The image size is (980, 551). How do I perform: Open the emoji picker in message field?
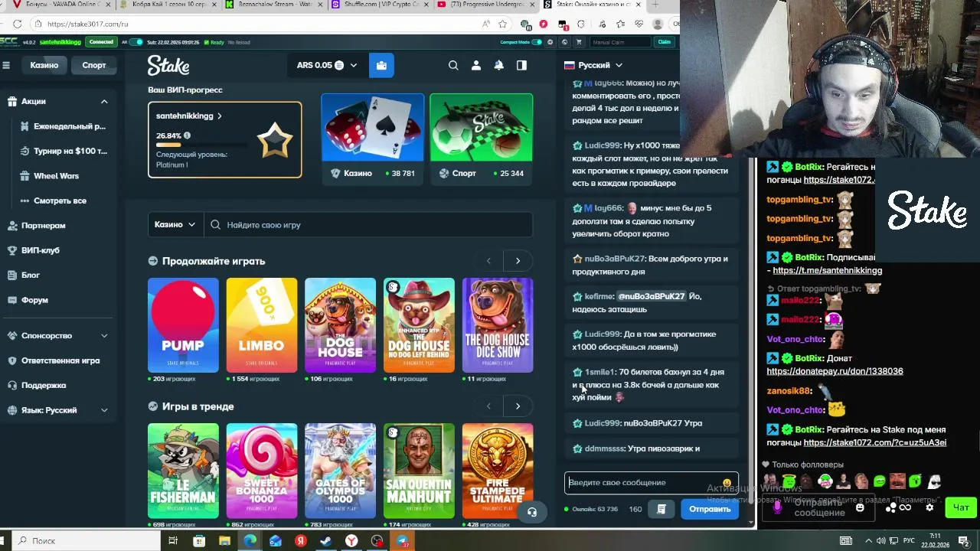[x=727, y=483]
